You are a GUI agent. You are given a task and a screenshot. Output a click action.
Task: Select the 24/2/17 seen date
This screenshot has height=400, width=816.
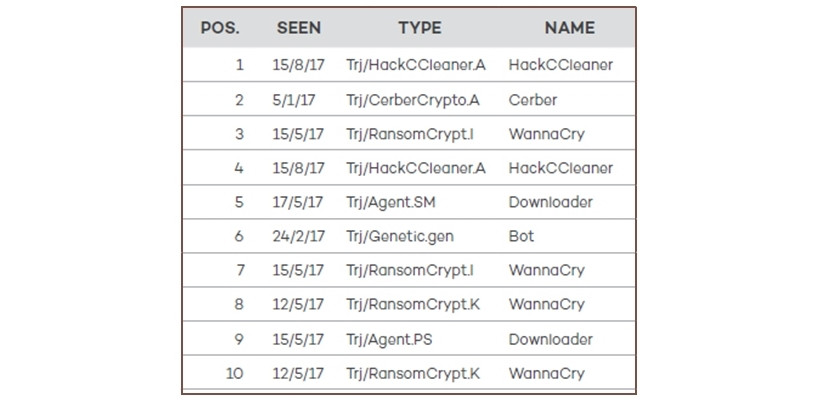click(x=298, y=236)
